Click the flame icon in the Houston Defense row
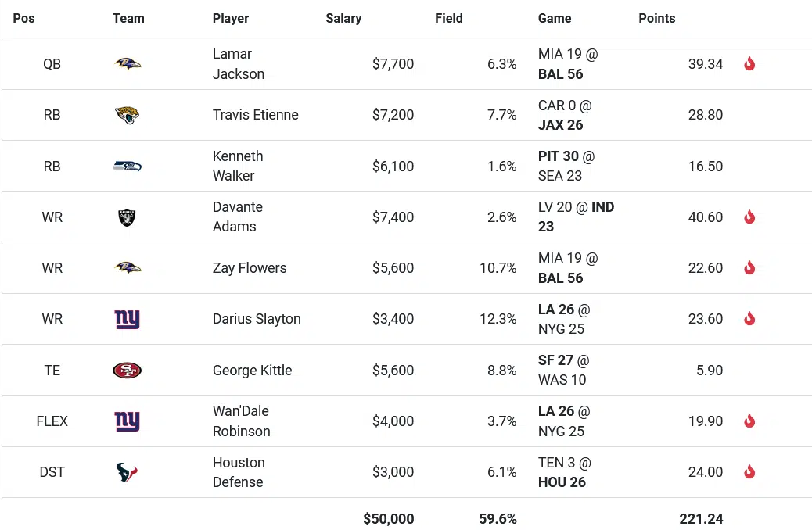 pos(749,472)
